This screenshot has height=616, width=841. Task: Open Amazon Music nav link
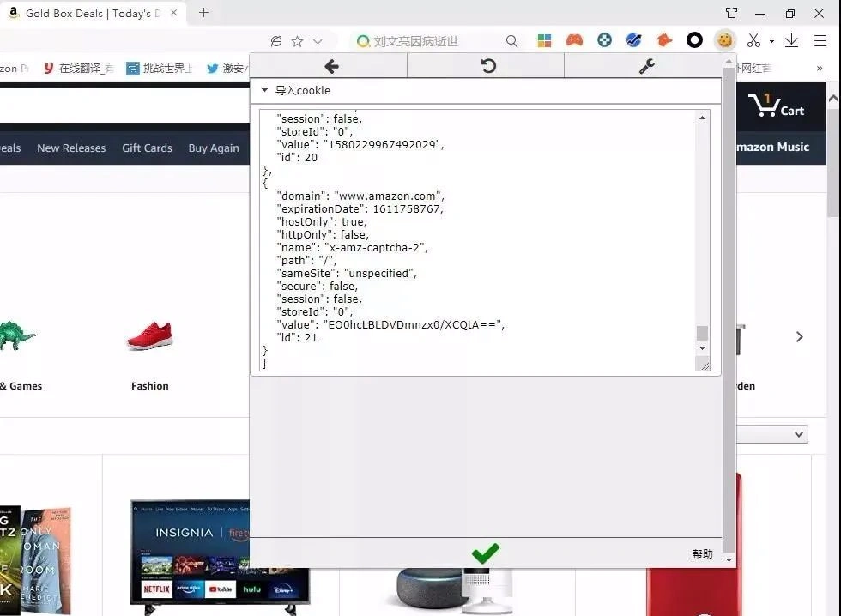772,147
